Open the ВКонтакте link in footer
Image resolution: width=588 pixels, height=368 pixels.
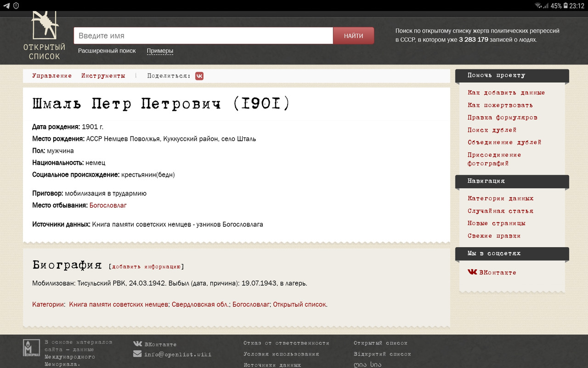click(x=160, y=344)
